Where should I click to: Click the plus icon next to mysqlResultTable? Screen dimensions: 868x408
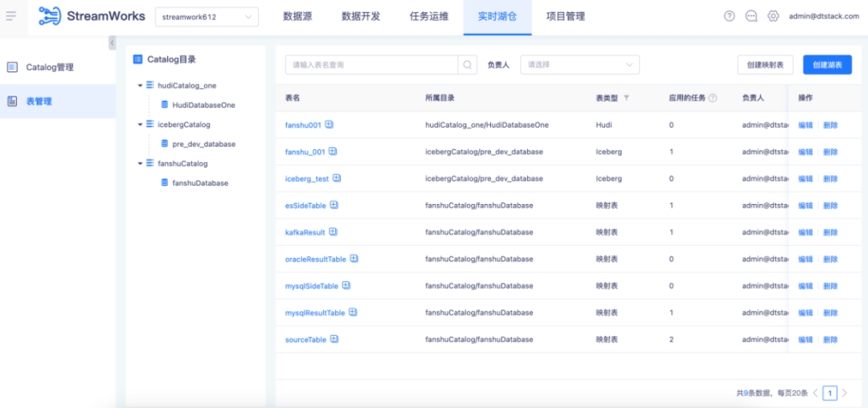(x=353, y=312)
